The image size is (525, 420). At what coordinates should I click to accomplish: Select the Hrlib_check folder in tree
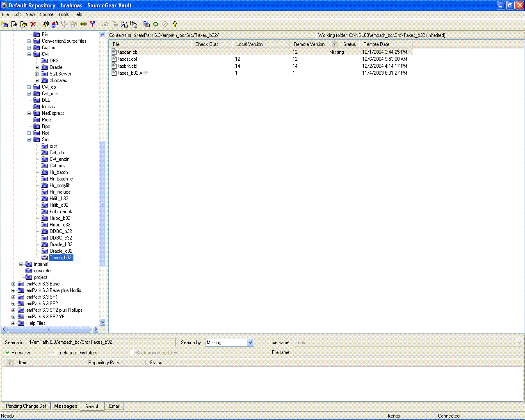click(61, 212)
